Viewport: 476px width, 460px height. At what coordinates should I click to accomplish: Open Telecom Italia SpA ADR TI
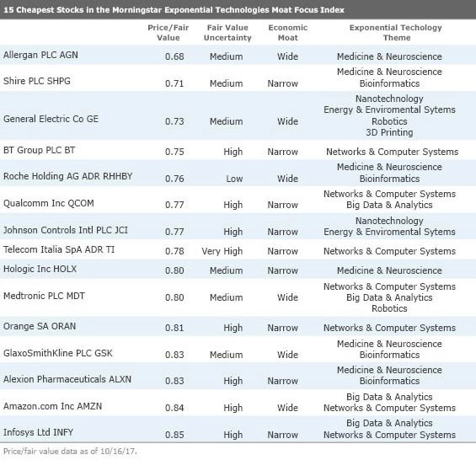point(59,249)
